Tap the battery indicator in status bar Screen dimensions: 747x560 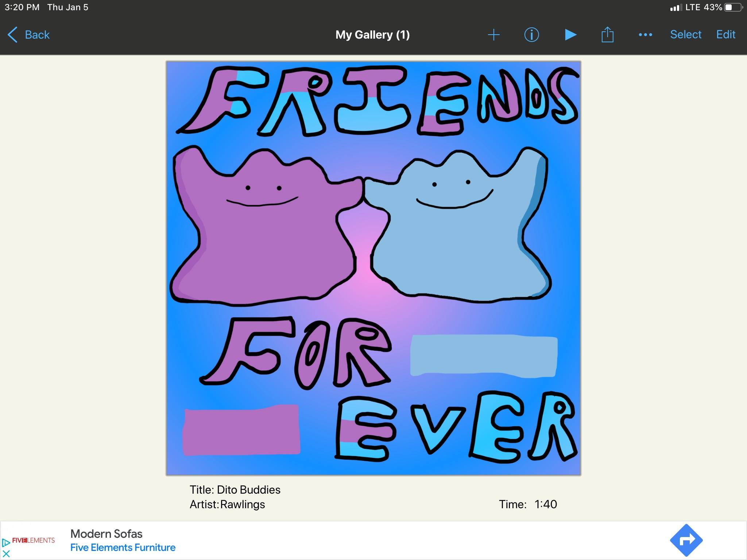[733, 7]
